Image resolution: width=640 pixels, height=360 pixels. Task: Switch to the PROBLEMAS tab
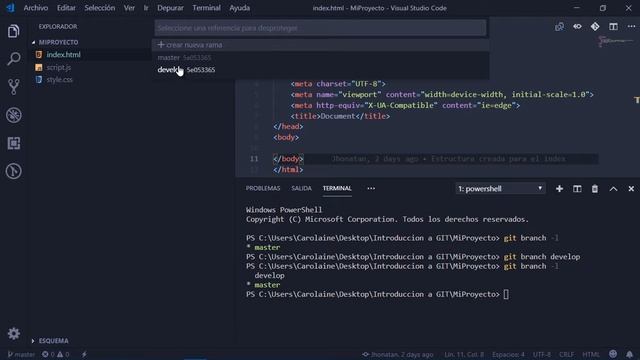(x=263, y=188)
